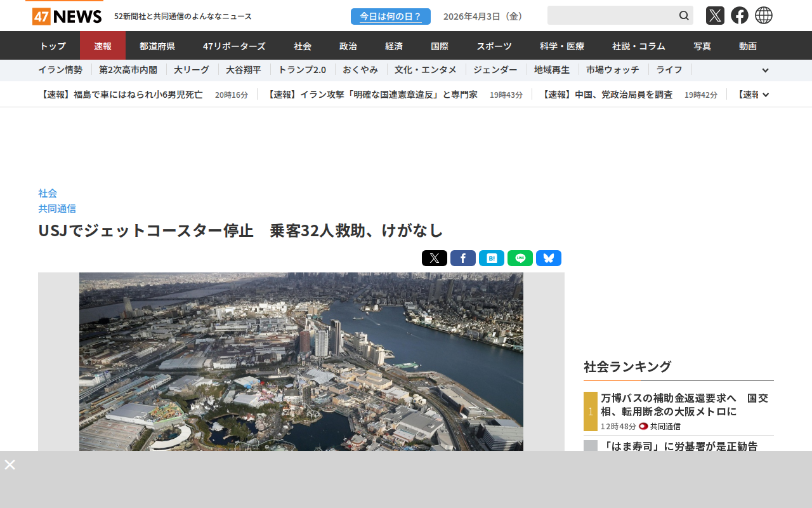Click into the header search field
This screenshot has width=812, height=508.
point(612,15)
